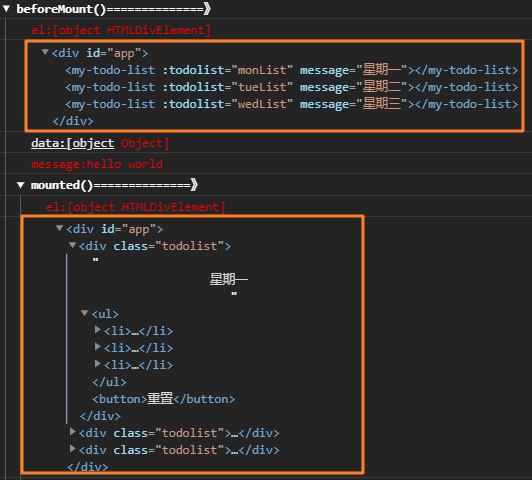Collapse the beforeMount() console group
The width and height of the screenshot is (532, 480).
tap(6, 8)
